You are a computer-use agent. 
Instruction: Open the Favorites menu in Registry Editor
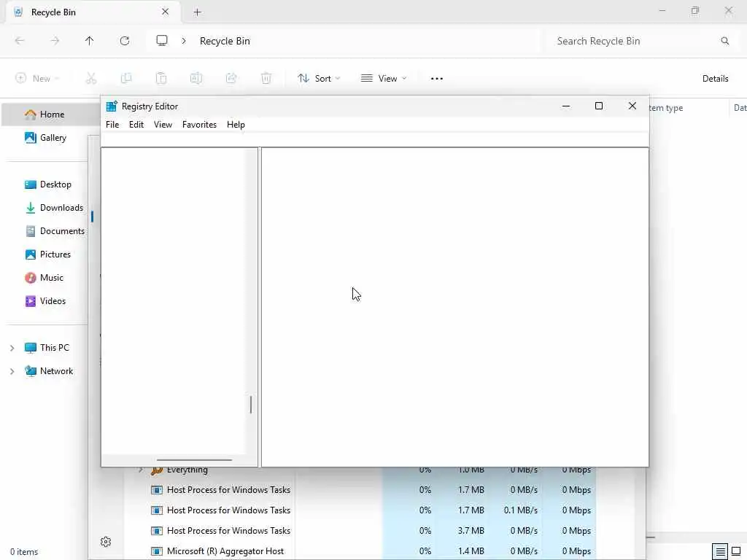pos(199,125)
